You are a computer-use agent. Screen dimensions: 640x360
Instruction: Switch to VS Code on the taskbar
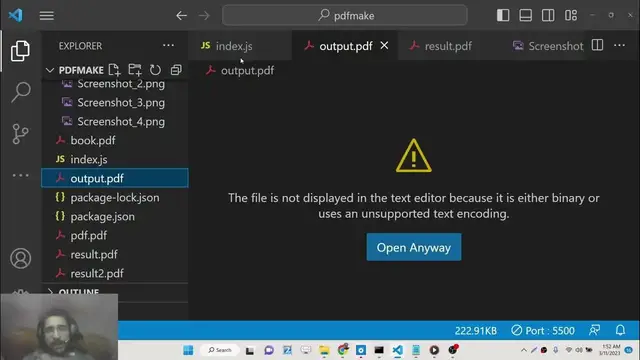(398, 350)
